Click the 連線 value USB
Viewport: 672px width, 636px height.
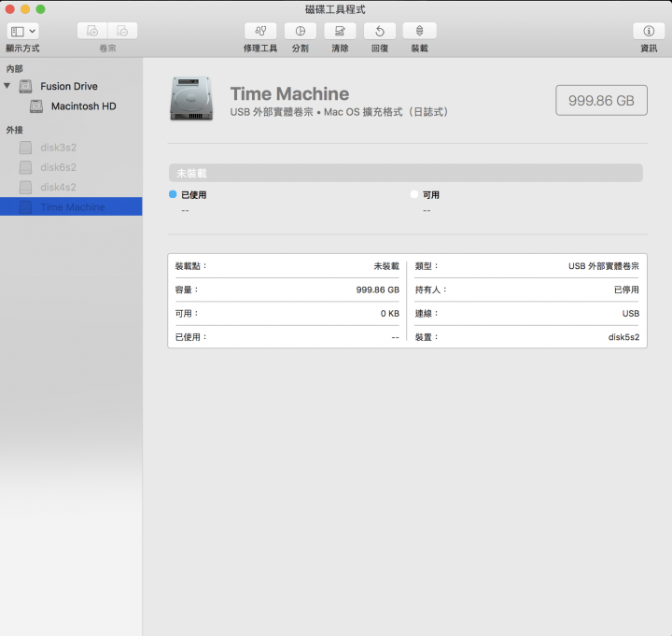tap(630, 314)
